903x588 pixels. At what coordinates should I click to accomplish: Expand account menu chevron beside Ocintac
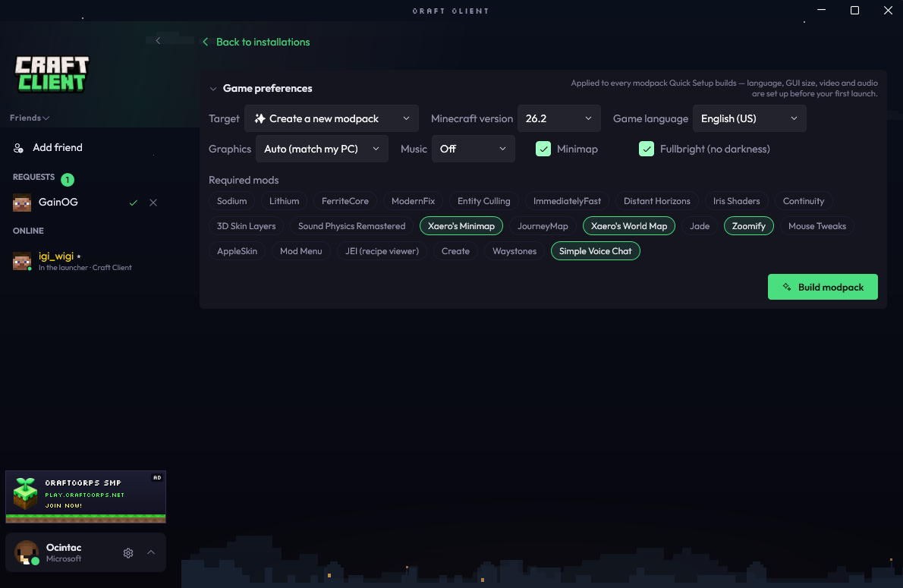(151, 552)
